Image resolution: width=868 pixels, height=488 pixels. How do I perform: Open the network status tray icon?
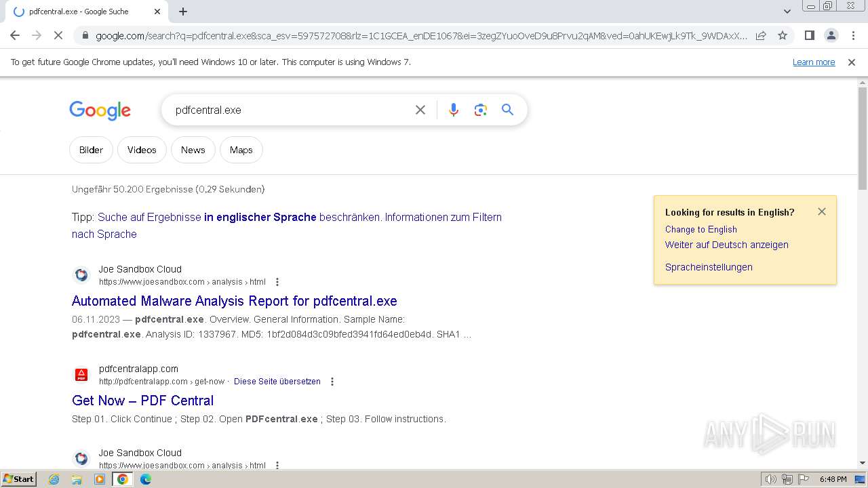[787, 479]
